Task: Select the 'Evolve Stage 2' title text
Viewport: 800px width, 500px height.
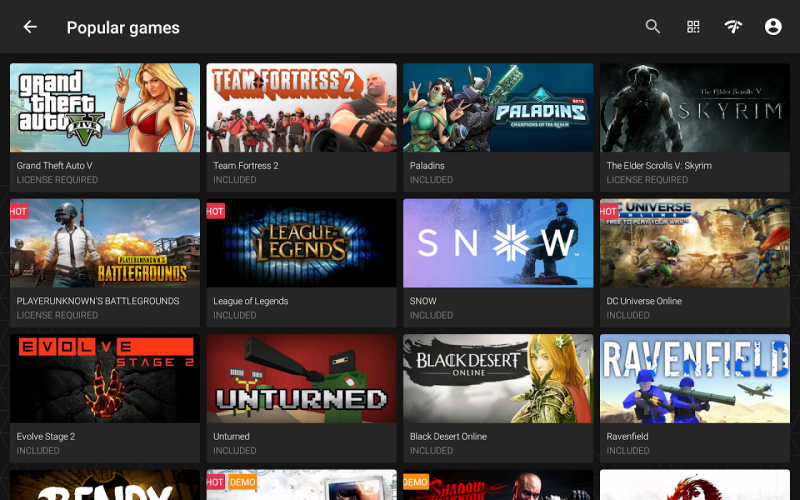Action: point(45,437)
